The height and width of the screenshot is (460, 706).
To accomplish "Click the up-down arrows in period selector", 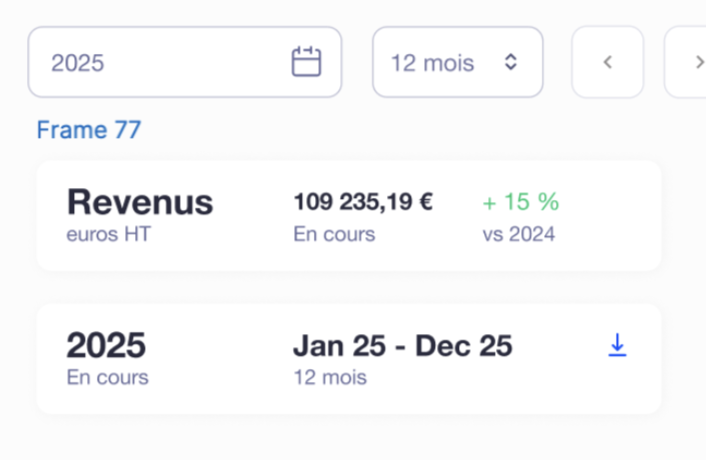I will pyautogui.click(x=511, y=62).
